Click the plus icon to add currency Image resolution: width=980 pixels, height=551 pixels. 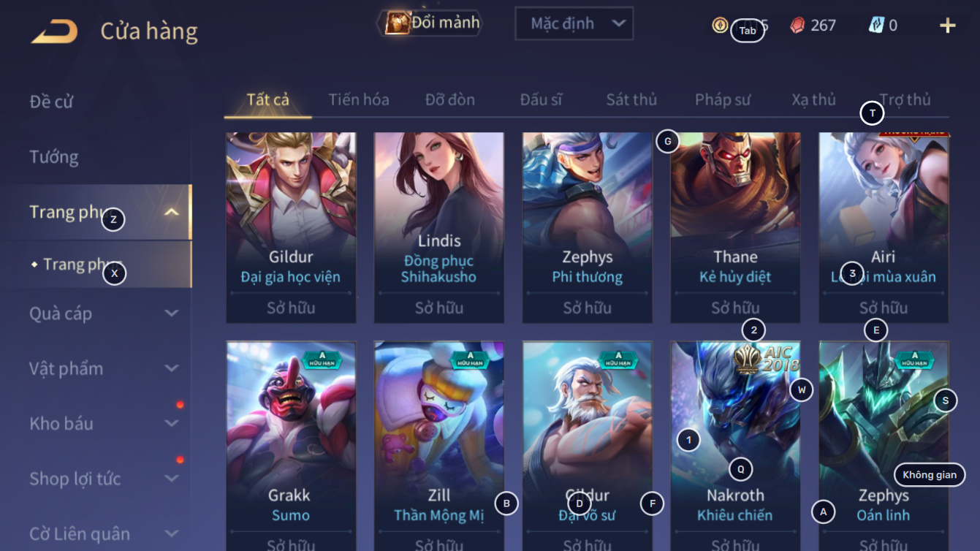click(x=948, y=26)
